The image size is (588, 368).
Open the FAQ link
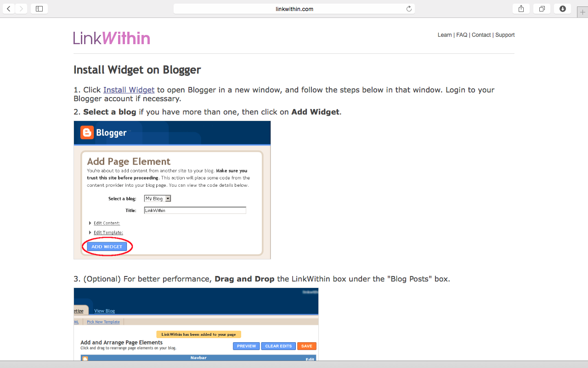click(x=462, y=35)
